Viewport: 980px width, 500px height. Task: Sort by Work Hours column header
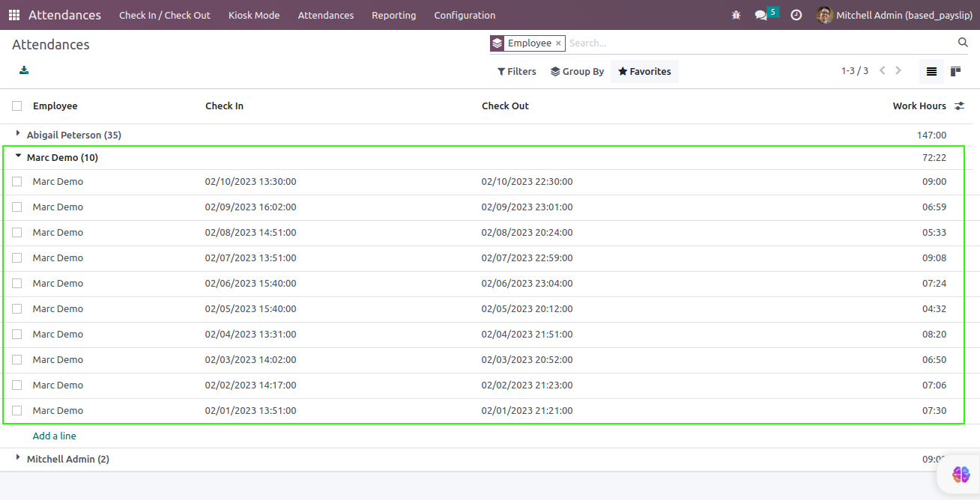click(x=919, y=106)
